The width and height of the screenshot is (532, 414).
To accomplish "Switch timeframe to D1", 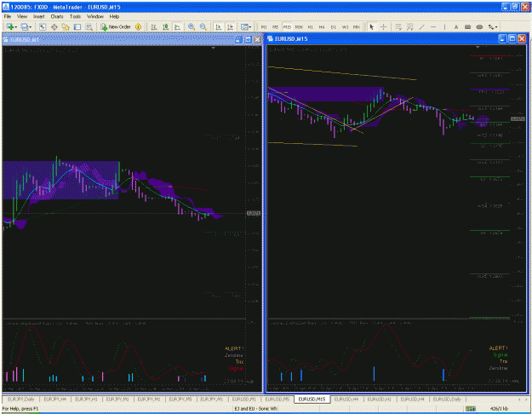I will pyautogui.click(x=333, y=26).
